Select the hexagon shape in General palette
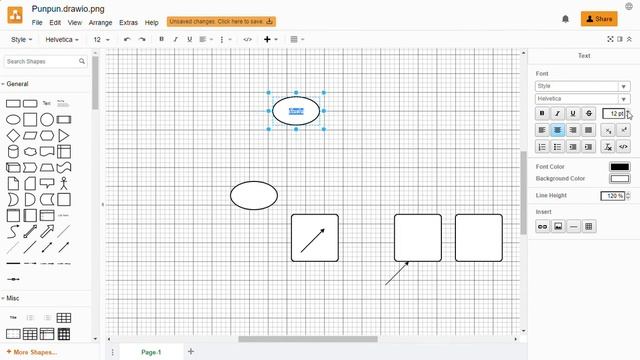The height and width of the screenshot is (360, 640). tap(47, 136)
